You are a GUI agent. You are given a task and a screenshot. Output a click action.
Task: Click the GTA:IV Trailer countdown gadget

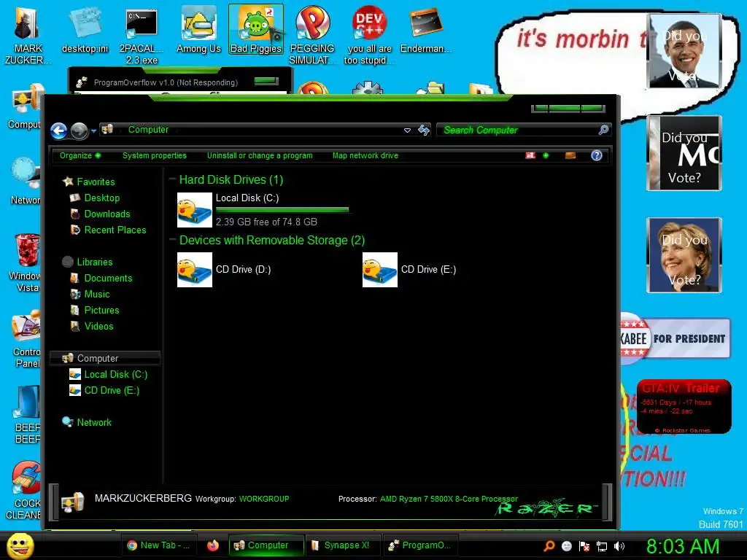pyautogui.click(x=684, y=407)
